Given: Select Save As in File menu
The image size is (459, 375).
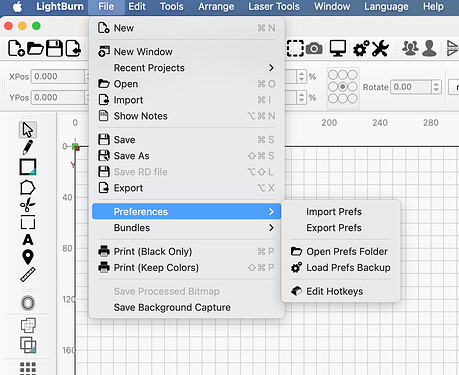Looking at the screenshot, I should (x=131, y=156).
